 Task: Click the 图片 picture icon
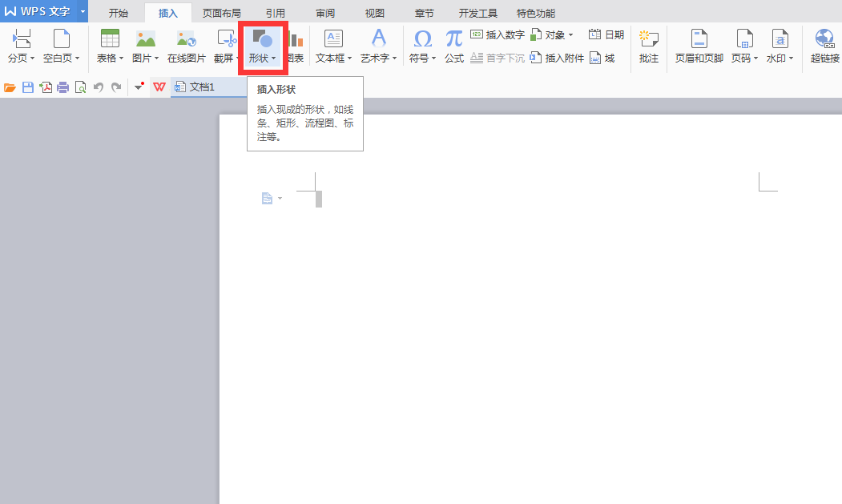[145, 38]
